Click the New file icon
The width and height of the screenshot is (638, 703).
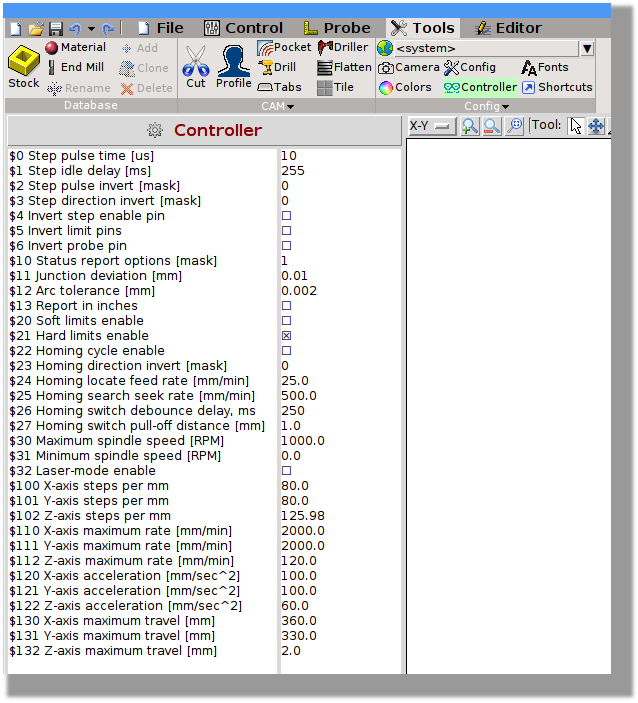click(16, 29)
